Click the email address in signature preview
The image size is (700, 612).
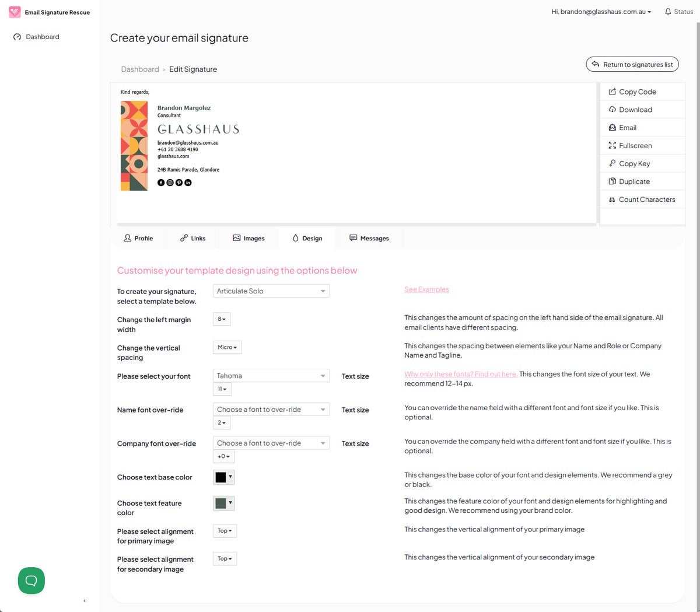[188, 142]
